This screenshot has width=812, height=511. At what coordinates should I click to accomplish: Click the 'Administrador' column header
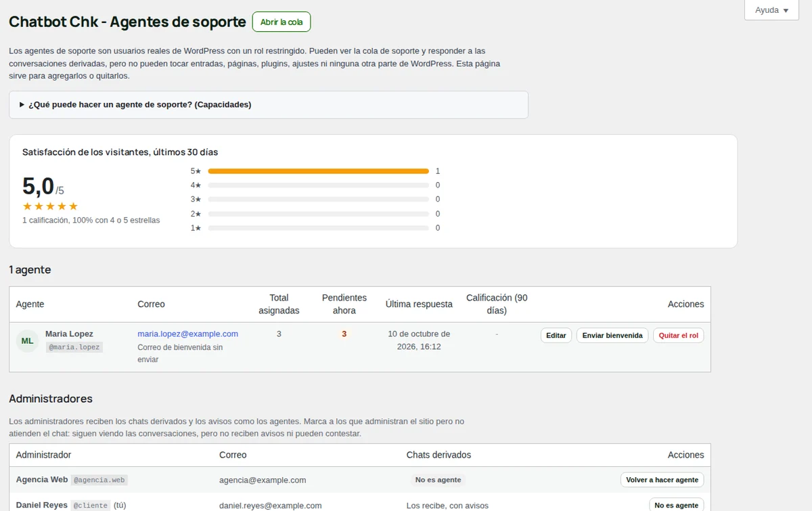pos(43,455)
